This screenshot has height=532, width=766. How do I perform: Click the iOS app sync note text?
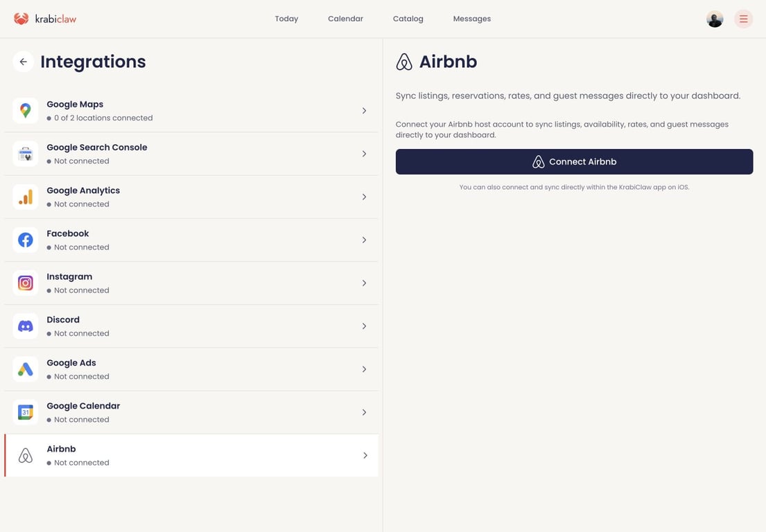(574, 187)
